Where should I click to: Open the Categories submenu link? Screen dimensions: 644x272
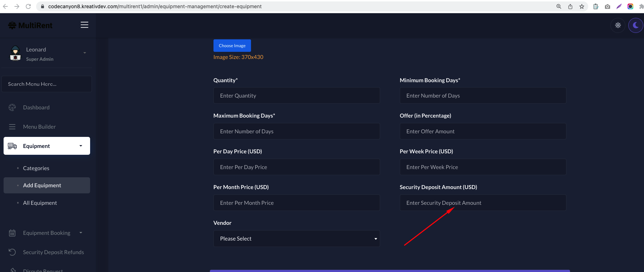(36, 168)
